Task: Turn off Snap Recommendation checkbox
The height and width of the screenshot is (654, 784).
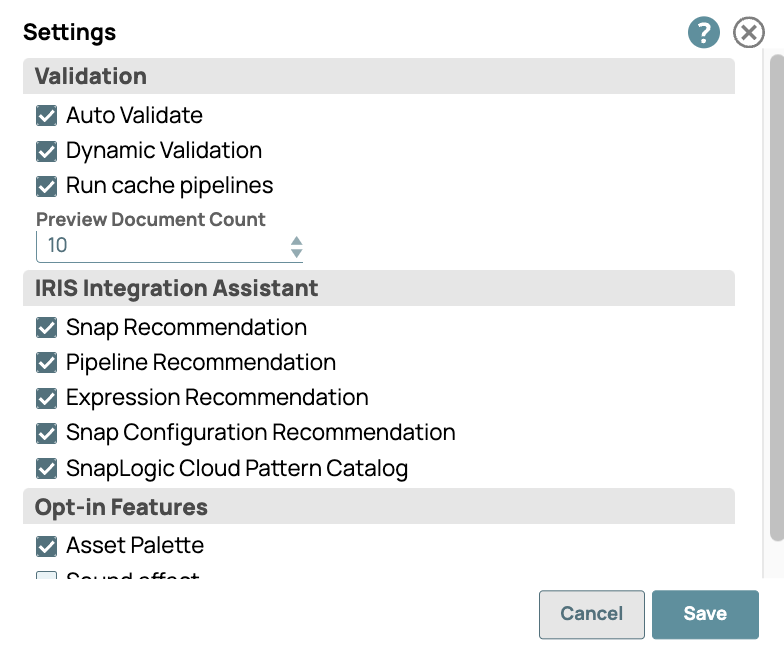Action: click(x=46, y=328)
